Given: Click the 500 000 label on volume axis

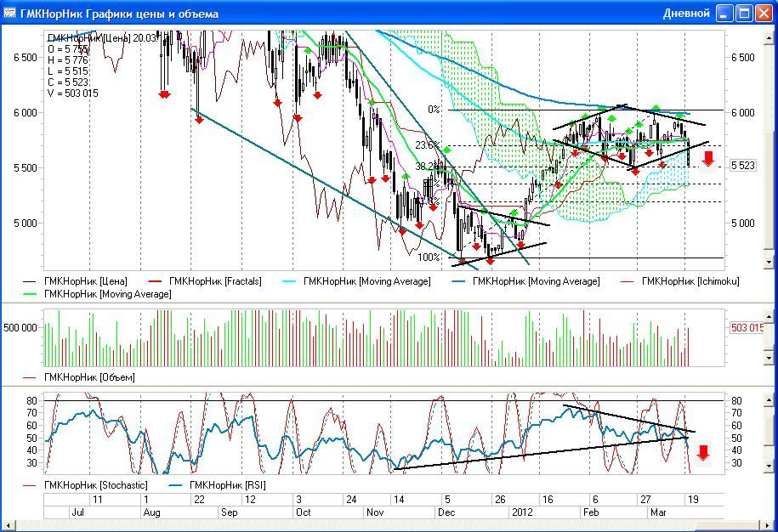Looking at the screenshot, I should coord(20,328).
